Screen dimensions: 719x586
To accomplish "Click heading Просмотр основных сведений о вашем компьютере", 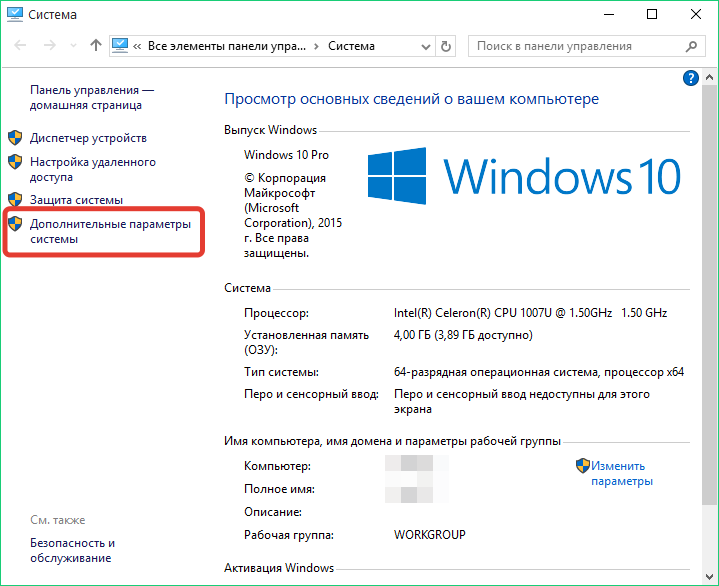I will coord(411,99).
